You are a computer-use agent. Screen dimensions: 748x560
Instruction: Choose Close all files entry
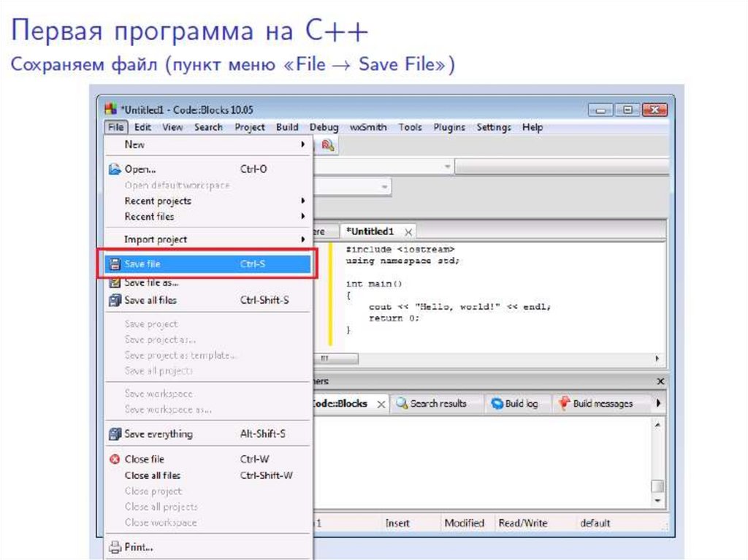[207, 475]
